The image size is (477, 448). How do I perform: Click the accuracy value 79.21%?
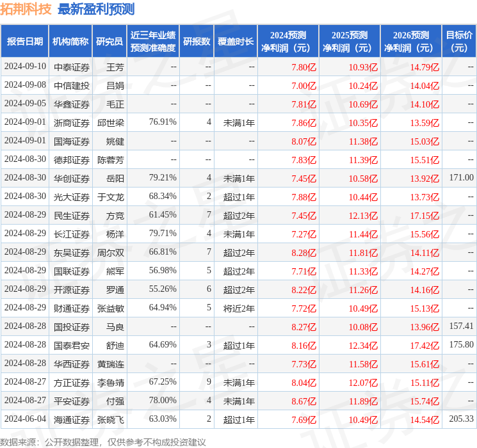[163, 178]
